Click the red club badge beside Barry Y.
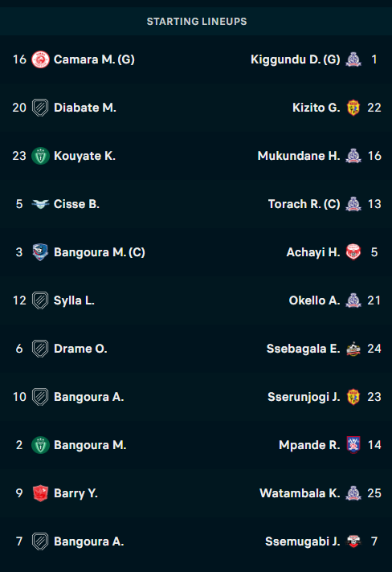Viewport: 392px width, 572px height. [x=40, y=493]
